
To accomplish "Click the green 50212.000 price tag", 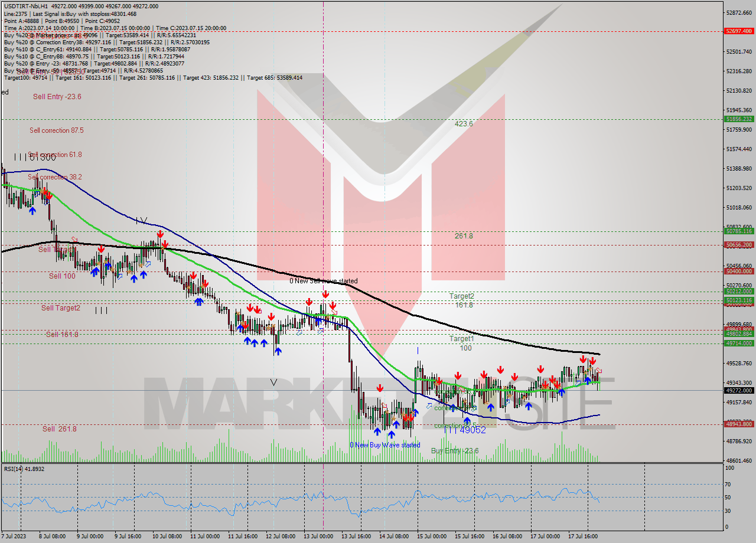I will click(739, 291).
